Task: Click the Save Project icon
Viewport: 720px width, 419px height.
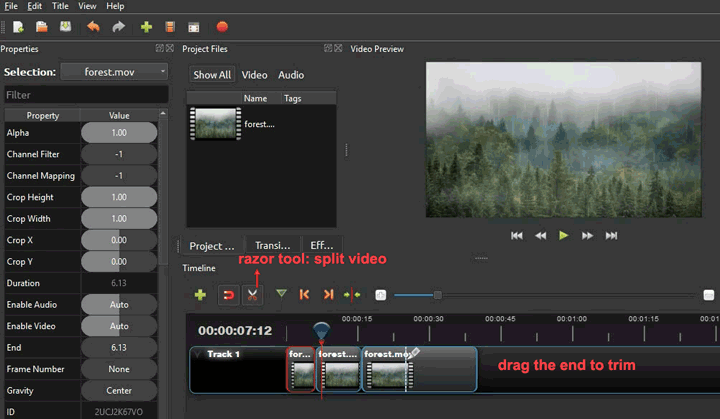Action: pos(65,27)
